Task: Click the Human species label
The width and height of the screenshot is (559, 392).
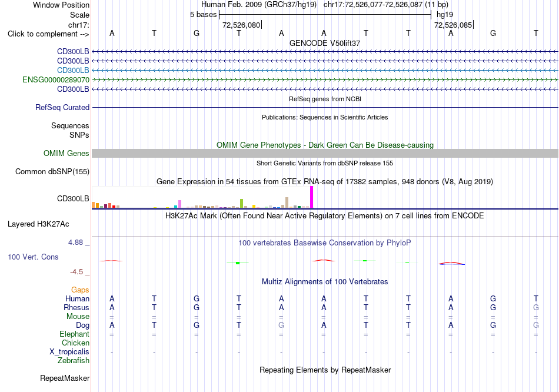Action: 77,298
